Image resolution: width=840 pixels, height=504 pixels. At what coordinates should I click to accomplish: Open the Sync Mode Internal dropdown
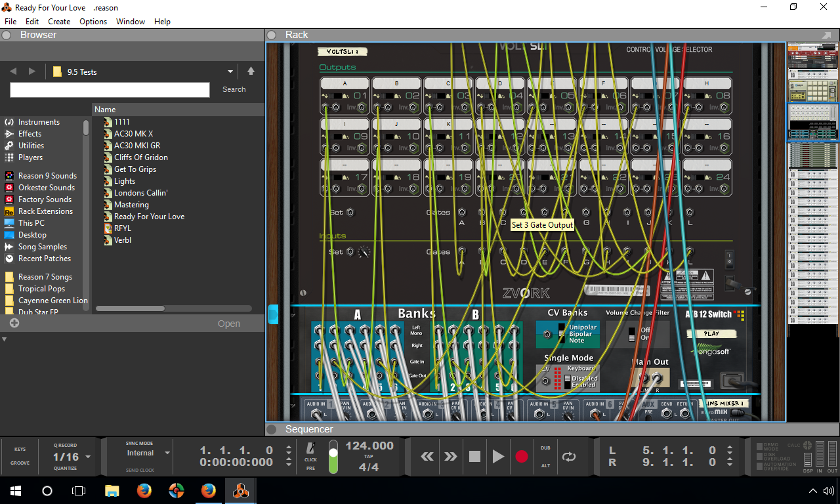[x=167, y=453]
